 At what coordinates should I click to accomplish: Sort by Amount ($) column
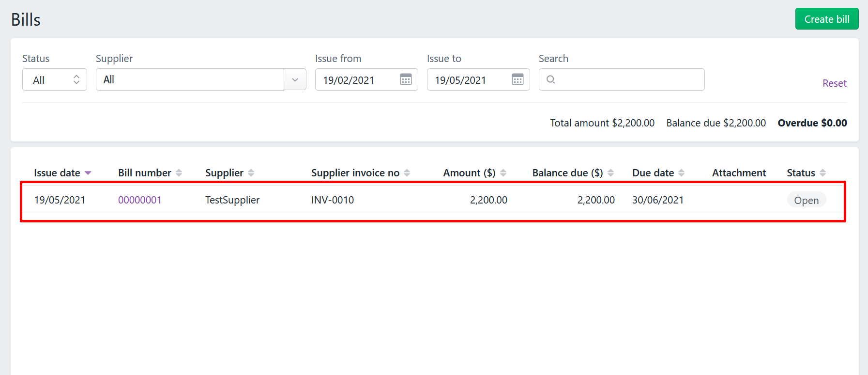[475, 173]
